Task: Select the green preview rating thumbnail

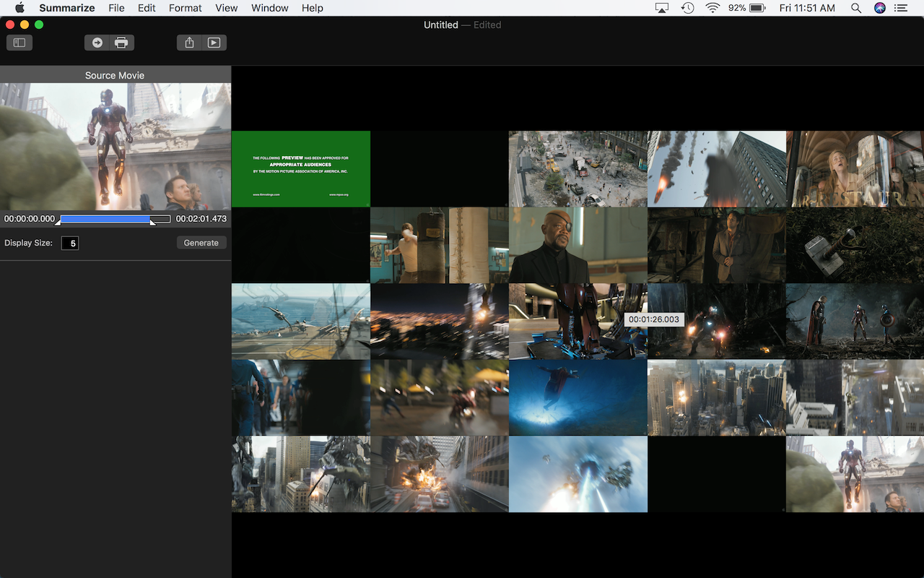Action: tap(301, 169)
